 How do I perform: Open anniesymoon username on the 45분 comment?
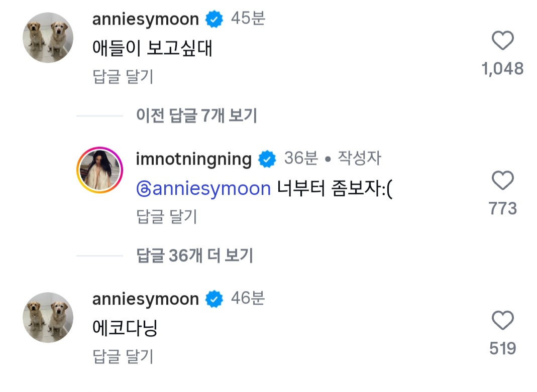tap(146, 19)
